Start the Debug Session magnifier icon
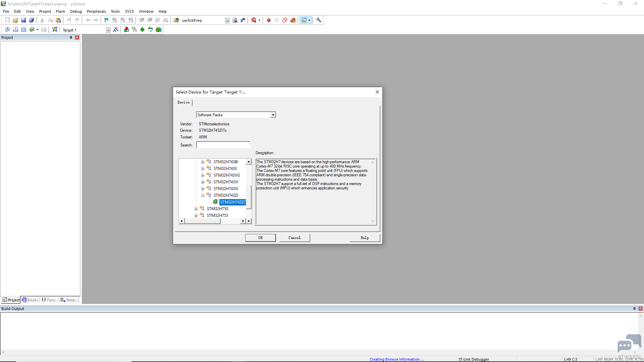Screen dimensions: 644x362 coord(254,20)
